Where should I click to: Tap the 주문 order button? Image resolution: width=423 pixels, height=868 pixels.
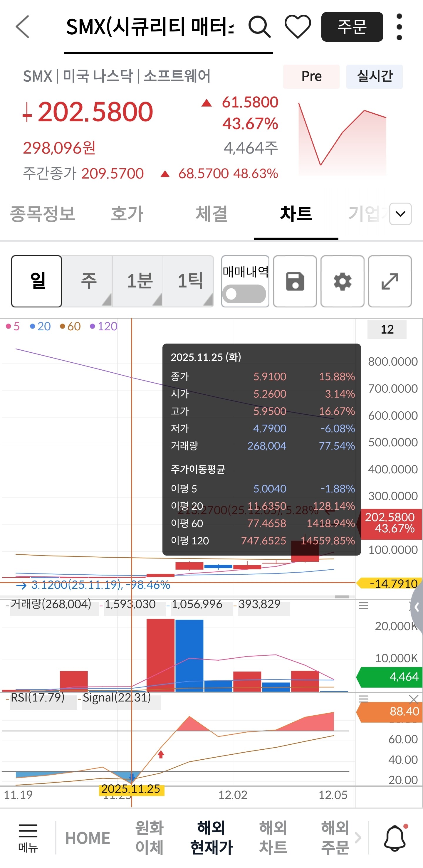click(352, 27)
